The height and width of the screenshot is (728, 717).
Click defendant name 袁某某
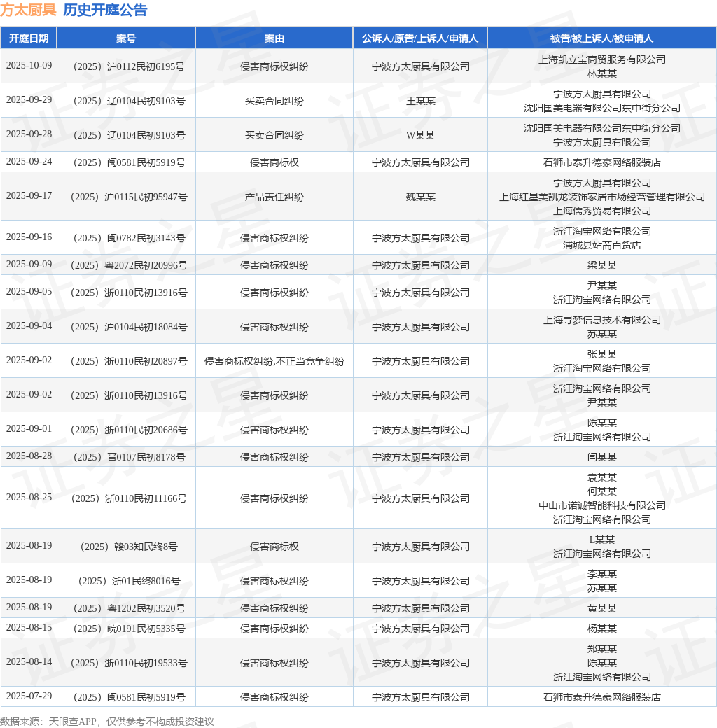click(602, 477)
